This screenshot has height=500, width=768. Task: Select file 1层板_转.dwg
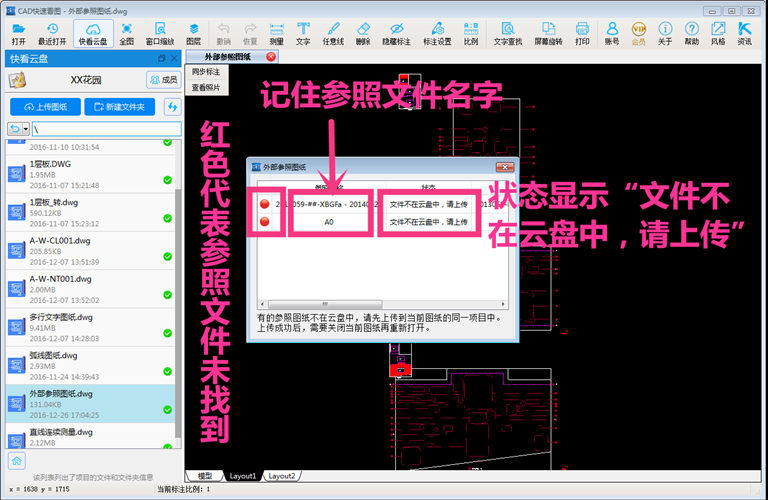(91, 212)
